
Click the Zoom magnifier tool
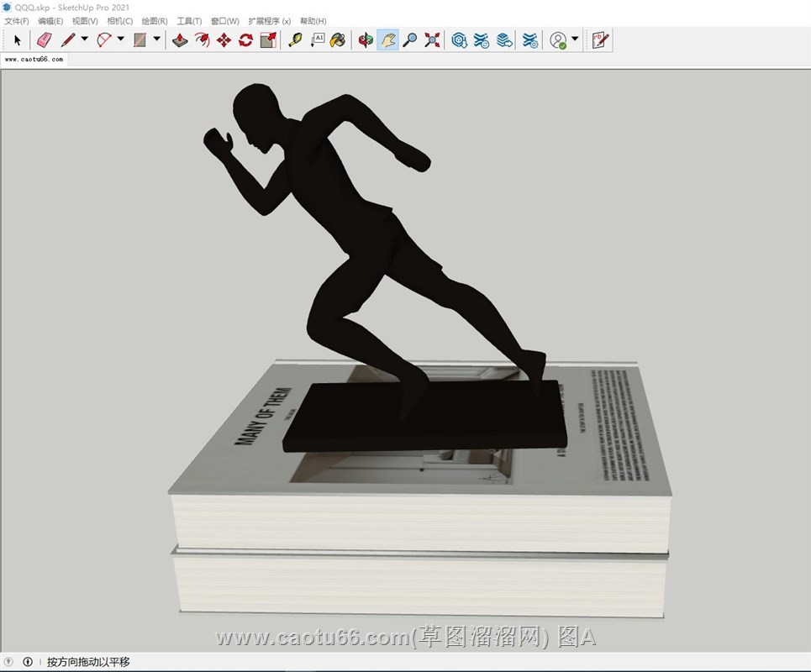pyautogui.click(x=409, y=39)
